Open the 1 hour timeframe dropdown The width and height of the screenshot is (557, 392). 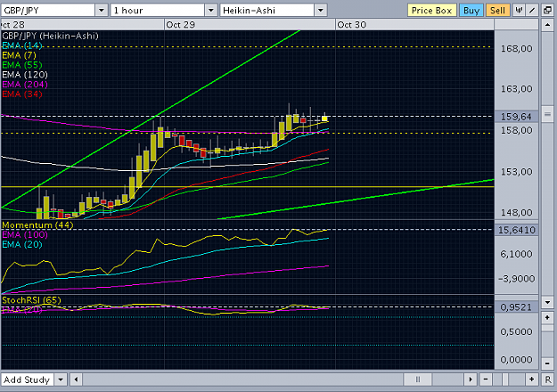point(211,11)
